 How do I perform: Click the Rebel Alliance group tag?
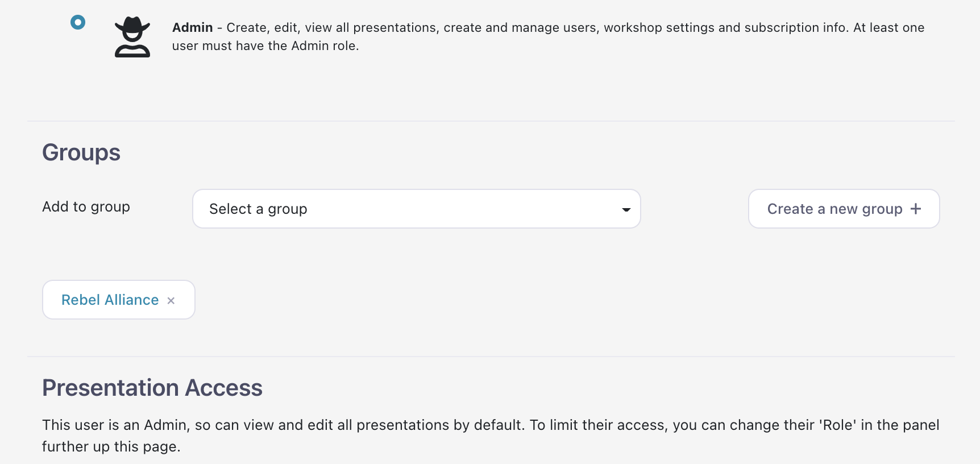pos(118,300)
